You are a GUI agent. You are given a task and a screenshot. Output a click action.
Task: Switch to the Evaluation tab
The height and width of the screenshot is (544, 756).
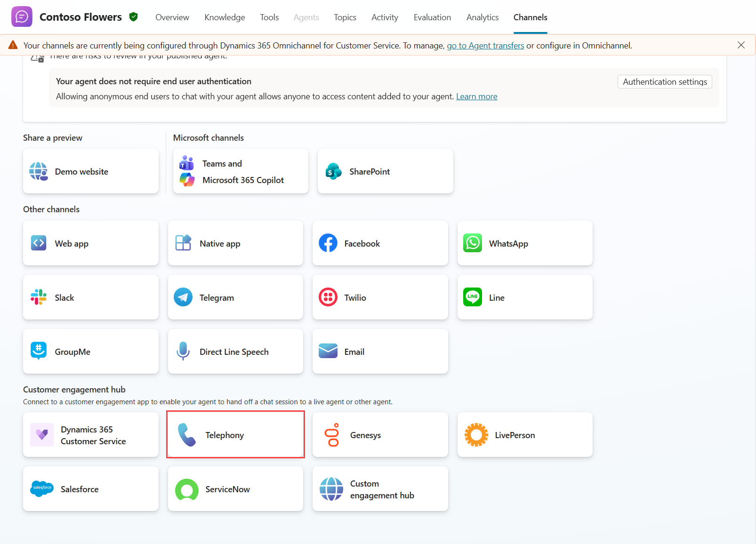[x=432, y=17]
